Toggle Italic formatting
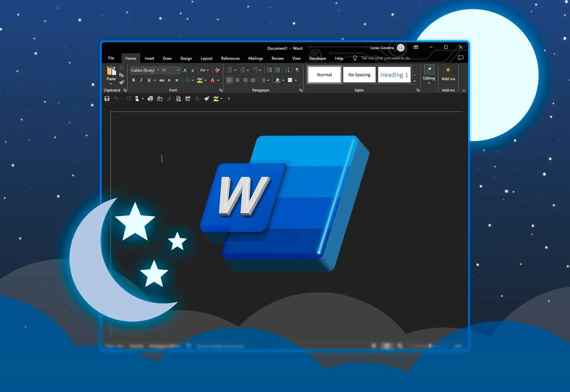This screenshot has height=392, width=570. pos(141,80)
